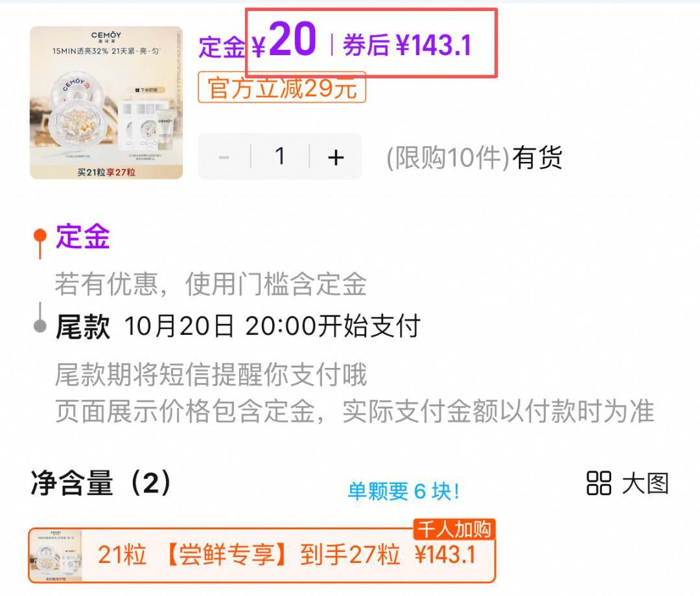This screenshot has width=700, height=596.
Task: Open the CEMOY product thumbnail image
Action: 106,102
